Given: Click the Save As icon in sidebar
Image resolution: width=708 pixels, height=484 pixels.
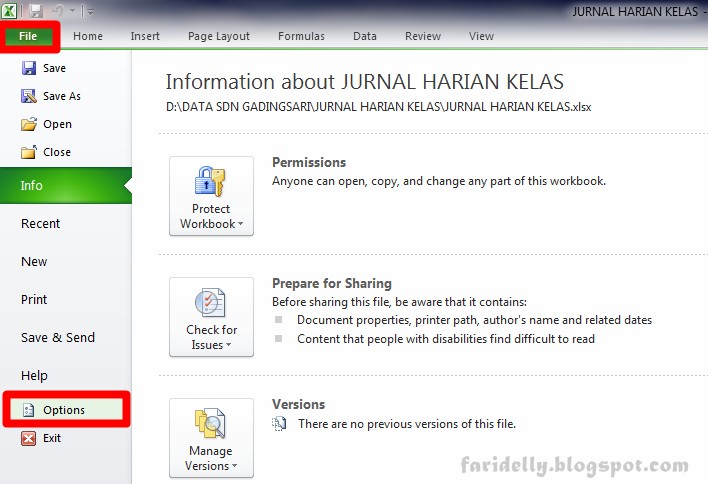Looking at the screenshot, I should 29,96.
